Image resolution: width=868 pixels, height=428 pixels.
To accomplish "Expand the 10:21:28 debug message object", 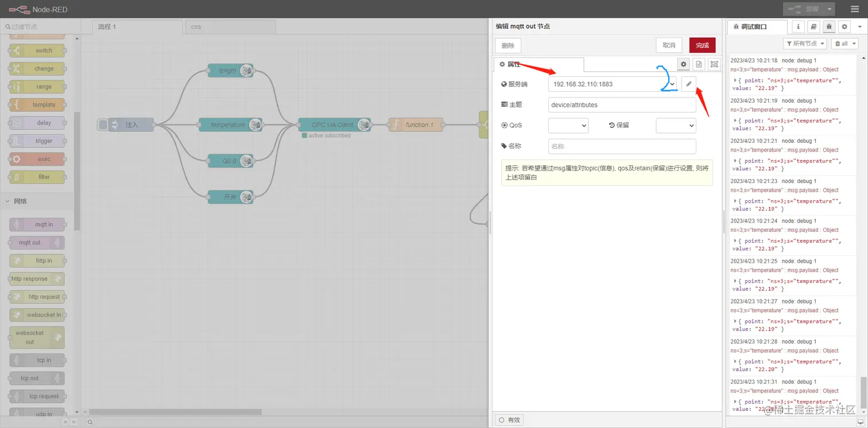I will coord(735,361).
